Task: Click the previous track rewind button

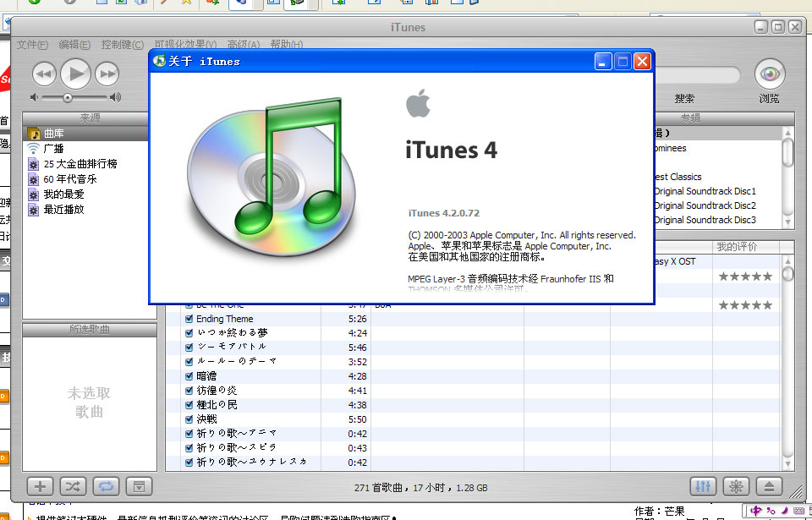Action: [x=44, y=74]
